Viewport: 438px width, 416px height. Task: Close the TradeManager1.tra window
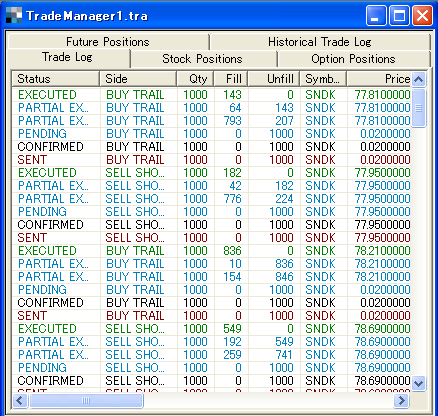coord(422,15)
